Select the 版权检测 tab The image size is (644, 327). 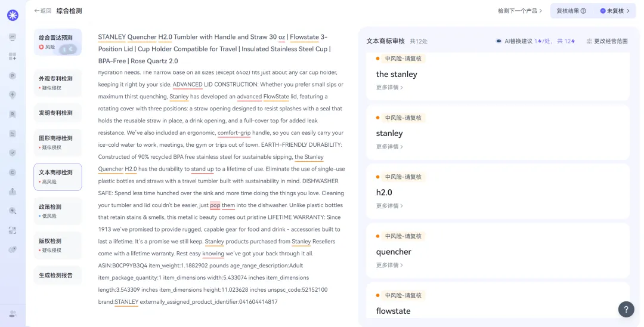pos(57,245)
